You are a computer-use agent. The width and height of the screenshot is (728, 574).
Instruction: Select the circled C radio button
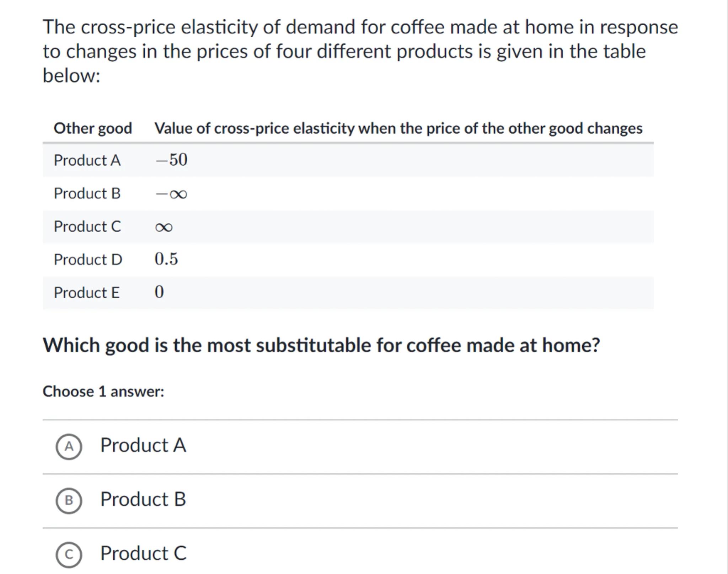pos(69,554)
